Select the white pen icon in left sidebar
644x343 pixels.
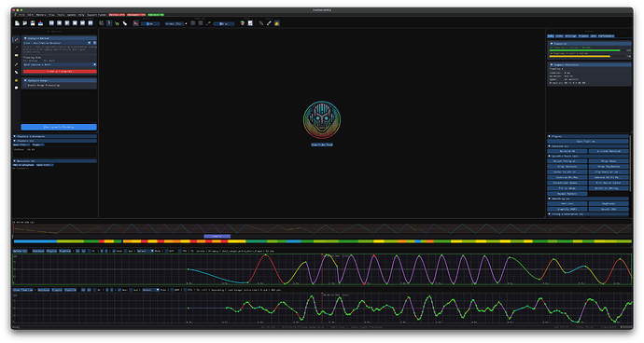17,64
